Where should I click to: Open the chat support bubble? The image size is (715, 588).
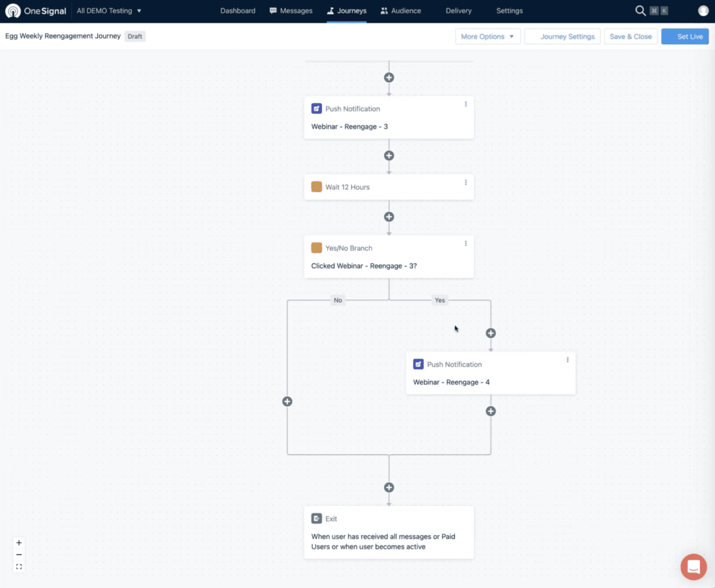tap(694, 567)
